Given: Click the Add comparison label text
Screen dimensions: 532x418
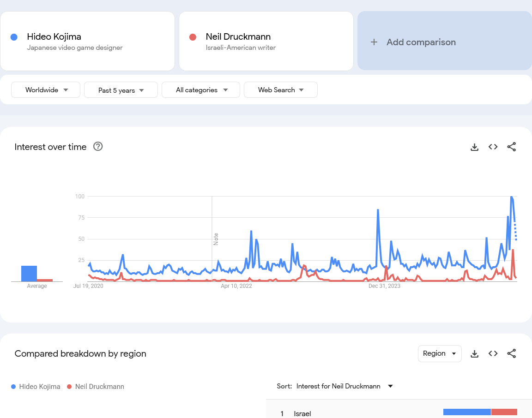Looking at the screenshot, I should click(x=421, y=42).
